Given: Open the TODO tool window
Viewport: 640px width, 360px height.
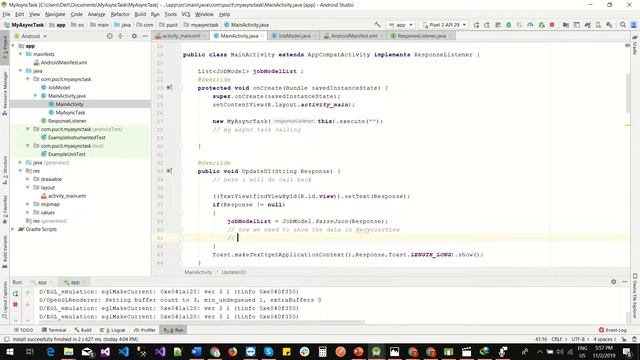Looking at the screenshot, I should 23,330.
